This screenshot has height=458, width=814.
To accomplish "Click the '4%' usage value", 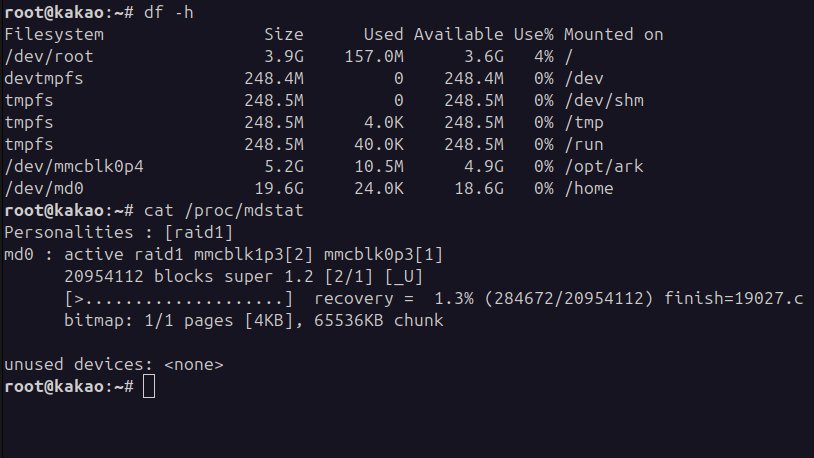I will tap(544, 57).
